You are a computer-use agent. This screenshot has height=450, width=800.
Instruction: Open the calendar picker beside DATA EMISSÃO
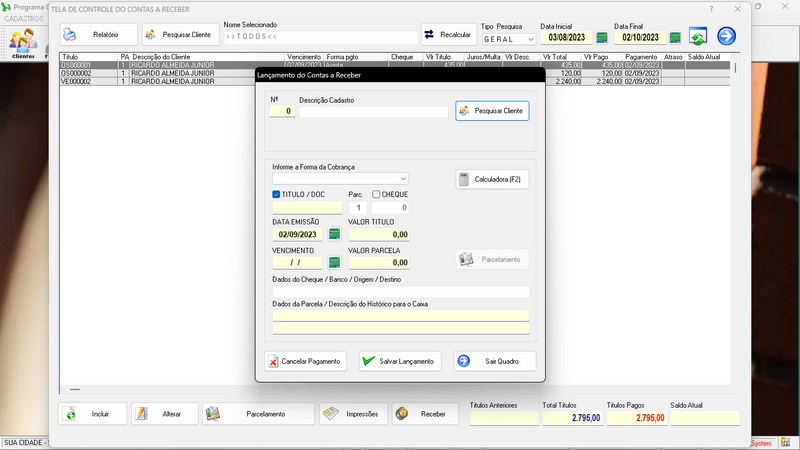(334, 234)
